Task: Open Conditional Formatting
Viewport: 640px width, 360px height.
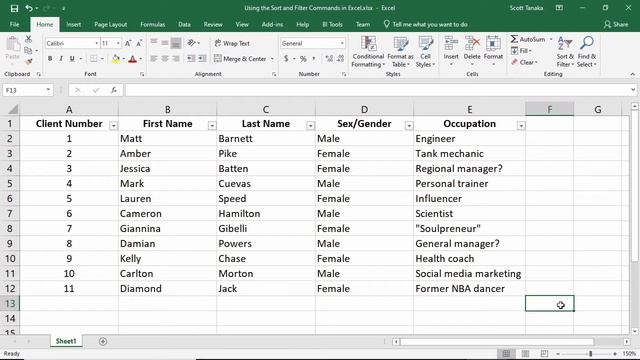Action: pos(368,52)
